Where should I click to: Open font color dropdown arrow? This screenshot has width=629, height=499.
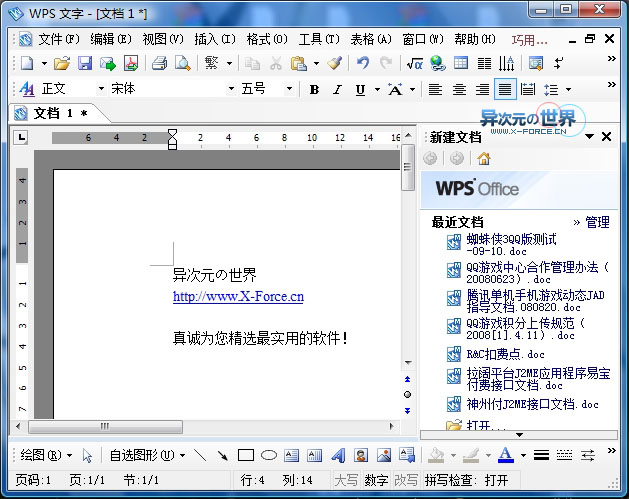[523, 455]
